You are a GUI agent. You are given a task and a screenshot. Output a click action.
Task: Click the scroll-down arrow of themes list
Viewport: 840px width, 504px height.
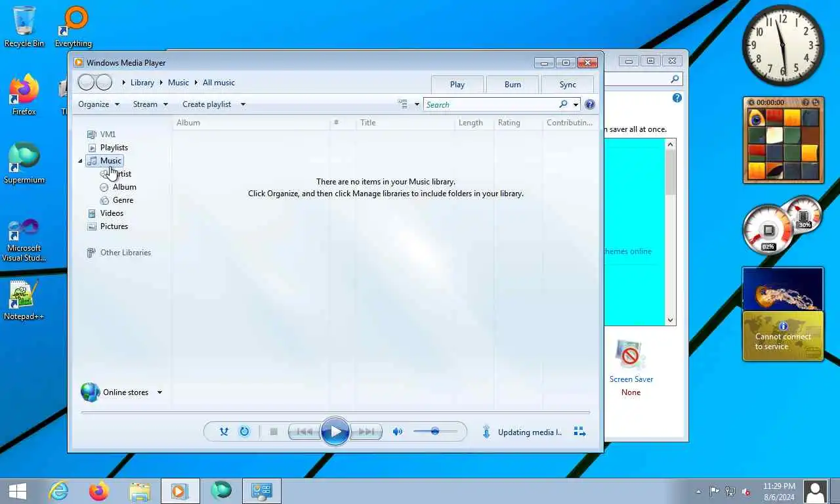[x=670, y=320]
